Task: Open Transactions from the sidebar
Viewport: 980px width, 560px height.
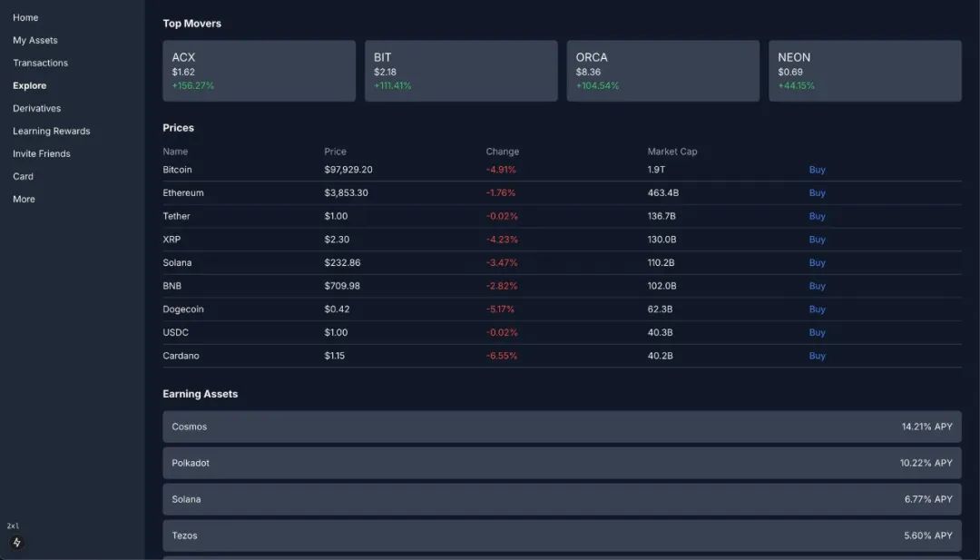Action: point(40,63)
